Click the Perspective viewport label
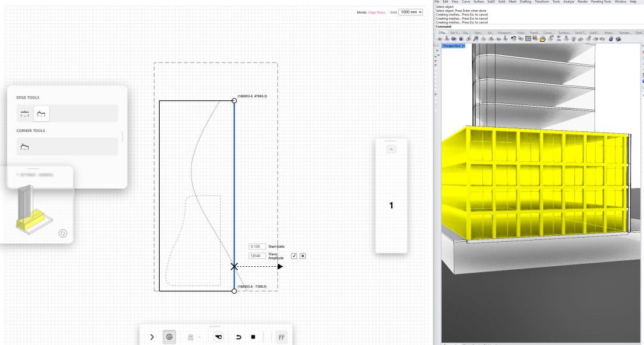Screen dimensions: 644x345 (x=451, y=46)
